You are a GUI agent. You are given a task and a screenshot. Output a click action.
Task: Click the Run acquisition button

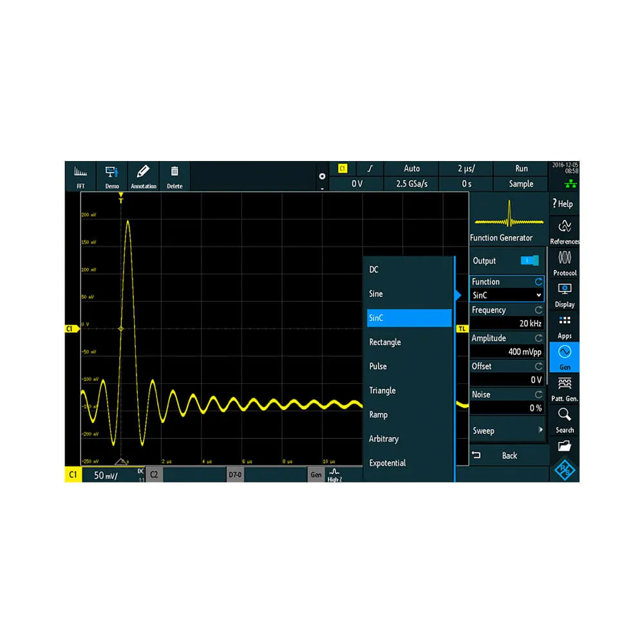click(521, 169)
